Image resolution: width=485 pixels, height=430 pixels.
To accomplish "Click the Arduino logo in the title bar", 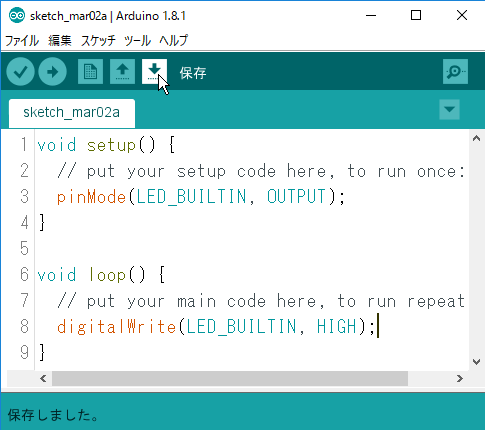I will pos(17,15).
